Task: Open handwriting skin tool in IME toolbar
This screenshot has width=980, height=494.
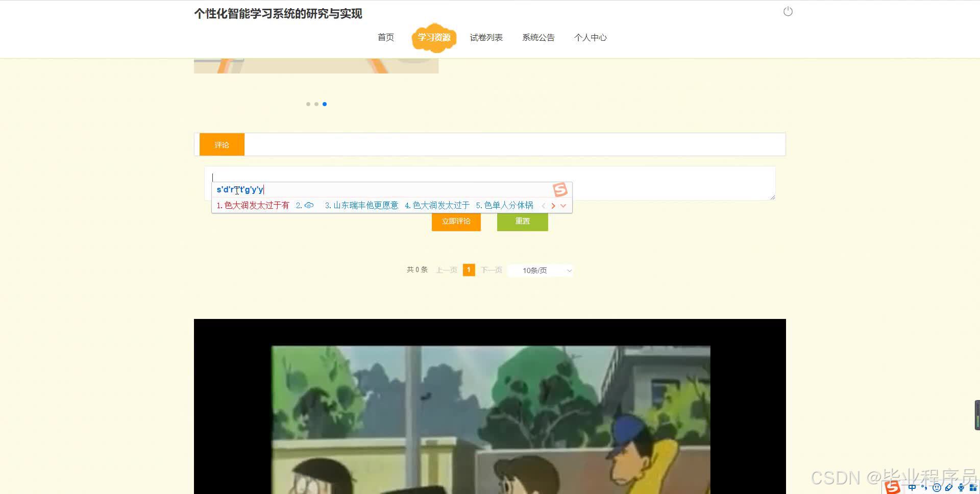Action: [949, 487]
